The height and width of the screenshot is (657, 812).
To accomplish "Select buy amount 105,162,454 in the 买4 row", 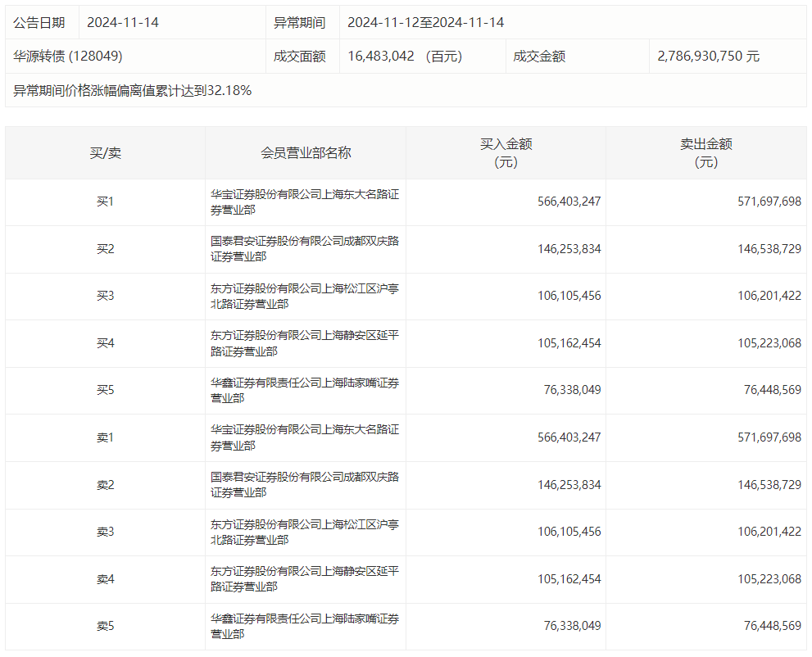I will 569,344.
